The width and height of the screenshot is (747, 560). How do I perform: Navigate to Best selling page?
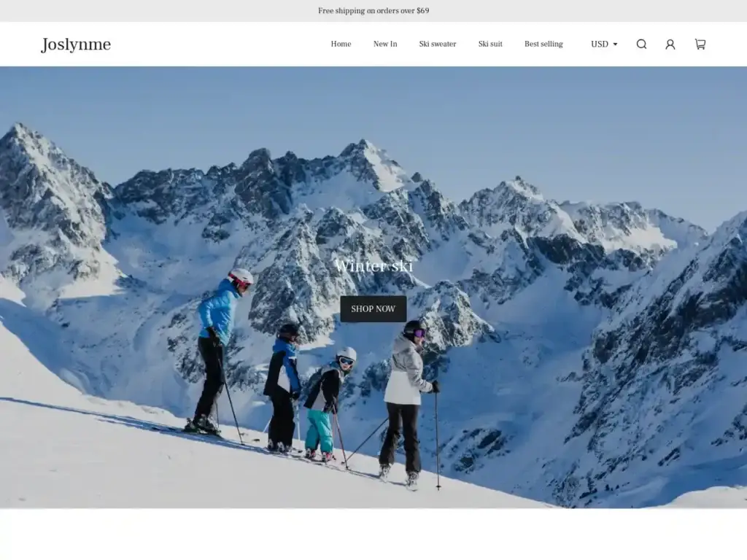tap(543, 44)
